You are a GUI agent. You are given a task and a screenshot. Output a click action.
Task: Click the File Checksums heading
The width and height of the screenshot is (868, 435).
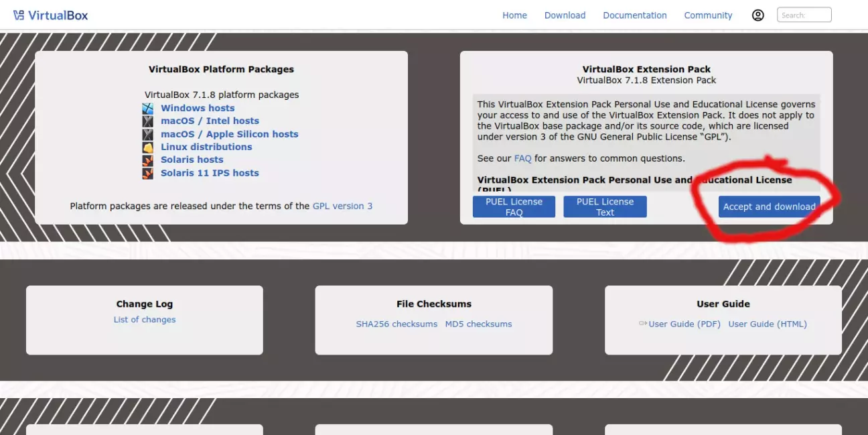click(x=434, y=304)
